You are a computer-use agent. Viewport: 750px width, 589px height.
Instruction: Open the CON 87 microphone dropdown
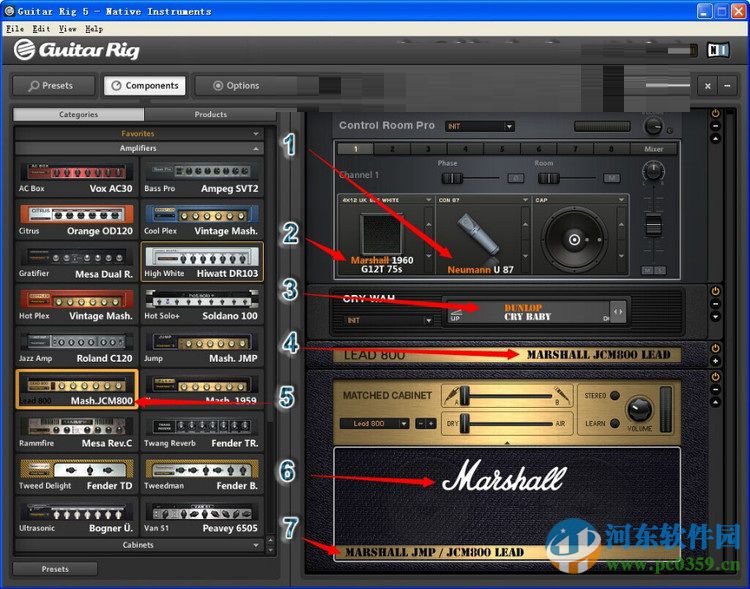pyautogui.click(x=525, y=200)
